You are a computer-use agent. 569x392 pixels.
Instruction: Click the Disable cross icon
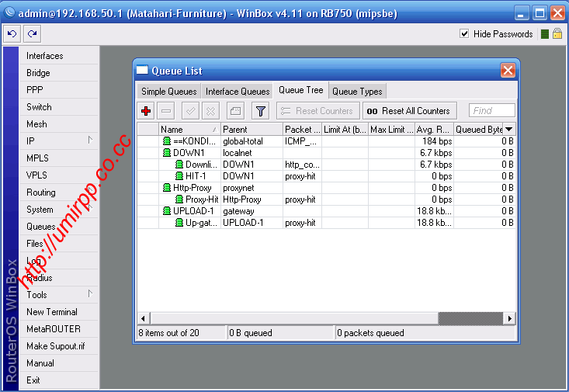pyautogui.click(x=210, y=111)
